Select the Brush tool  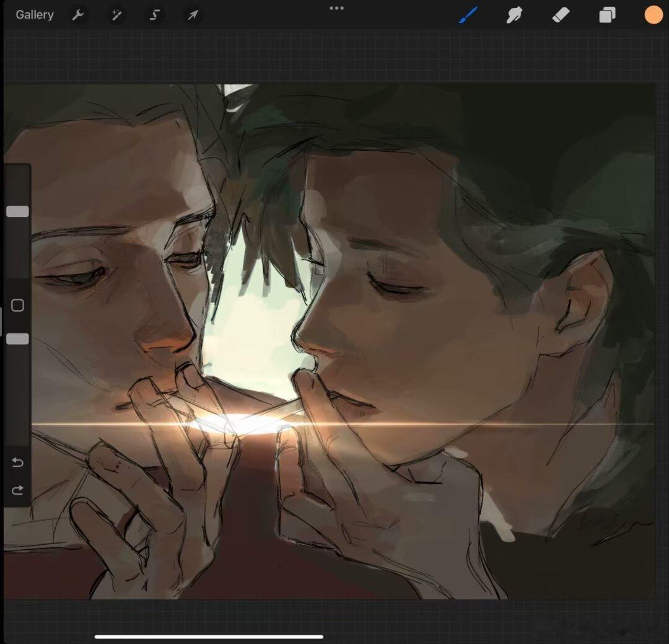468,15
